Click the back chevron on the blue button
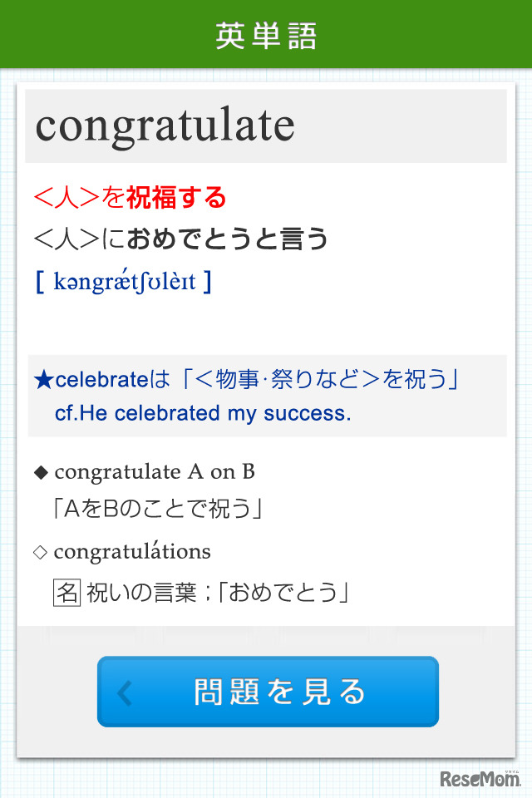The width and height of the screenshot is (532, 798). click(x=125, y=692)
